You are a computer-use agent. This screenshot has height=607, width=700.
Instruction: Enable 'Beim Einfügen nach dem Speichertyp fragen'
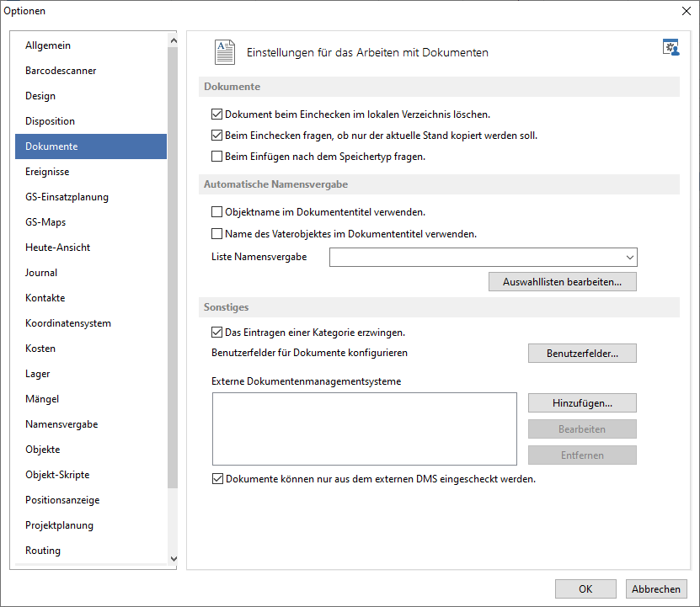(217, 157)
